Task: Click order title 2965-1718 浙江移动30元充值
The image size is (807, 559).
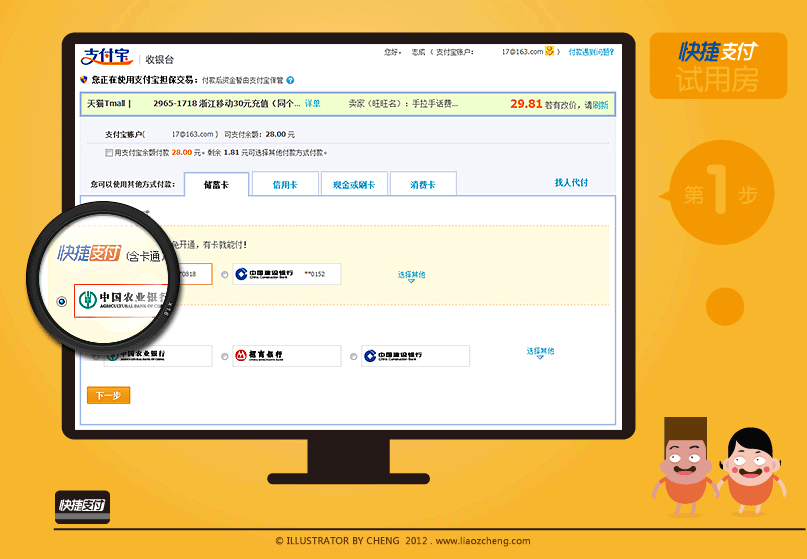Action: point(226,103)
